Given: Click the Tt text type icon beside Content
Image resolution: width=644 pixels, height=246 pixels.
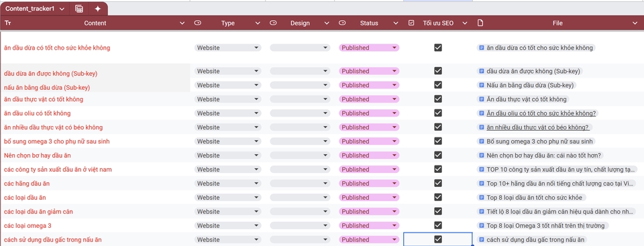Looking at the screenshot, I should click(8, 23).
